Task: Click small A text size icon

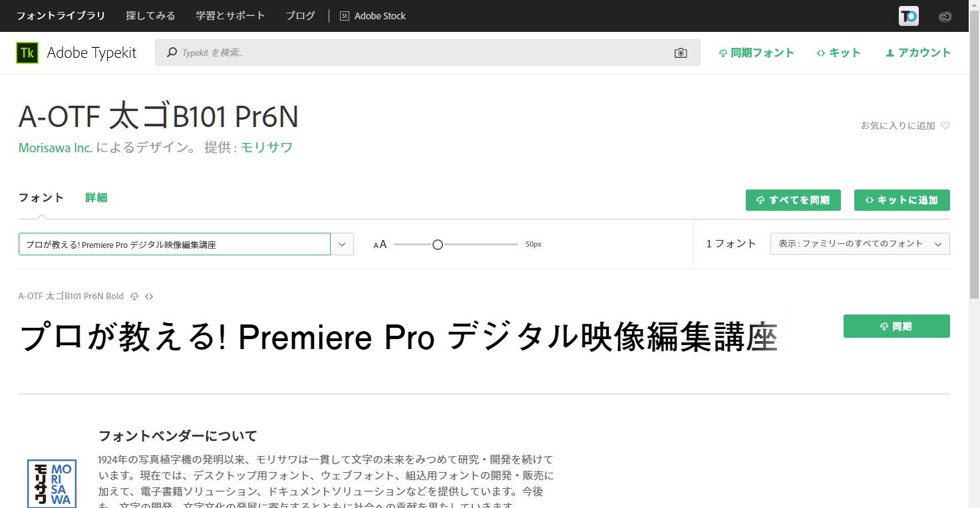Action: [x=376, y=245]
